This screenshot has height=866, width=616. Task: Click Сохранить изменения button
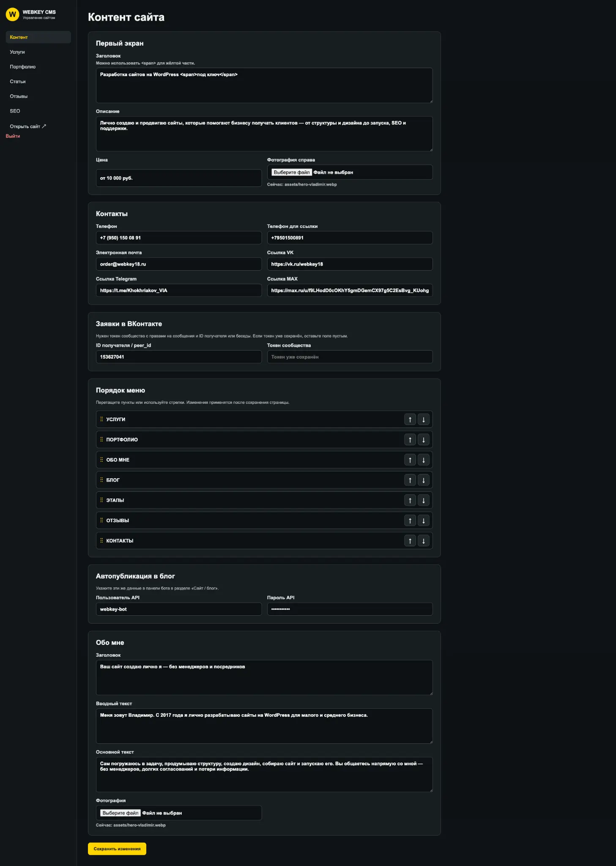tap(117, 849)
